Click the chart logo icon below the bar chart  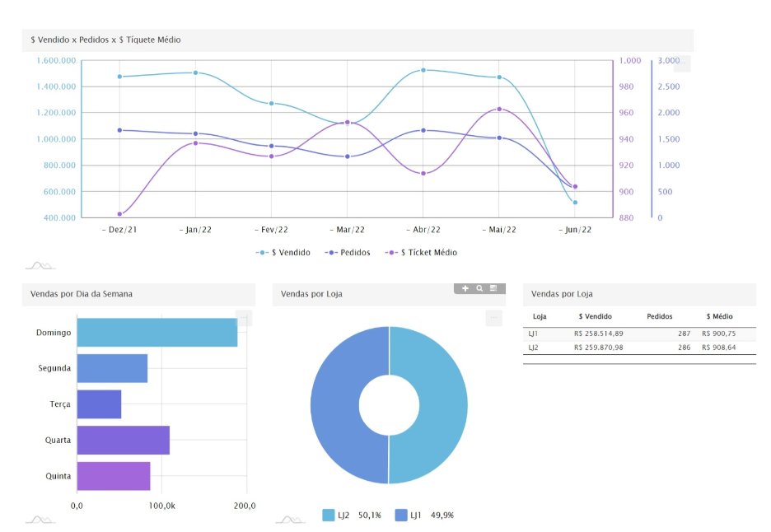pos(39,519)
